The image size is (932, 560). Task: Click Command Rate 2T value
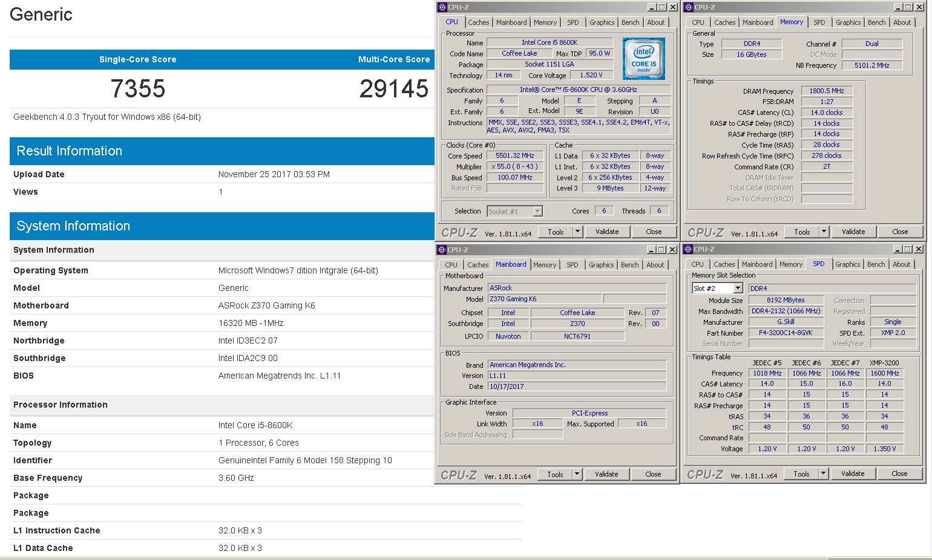coord(827,167)
